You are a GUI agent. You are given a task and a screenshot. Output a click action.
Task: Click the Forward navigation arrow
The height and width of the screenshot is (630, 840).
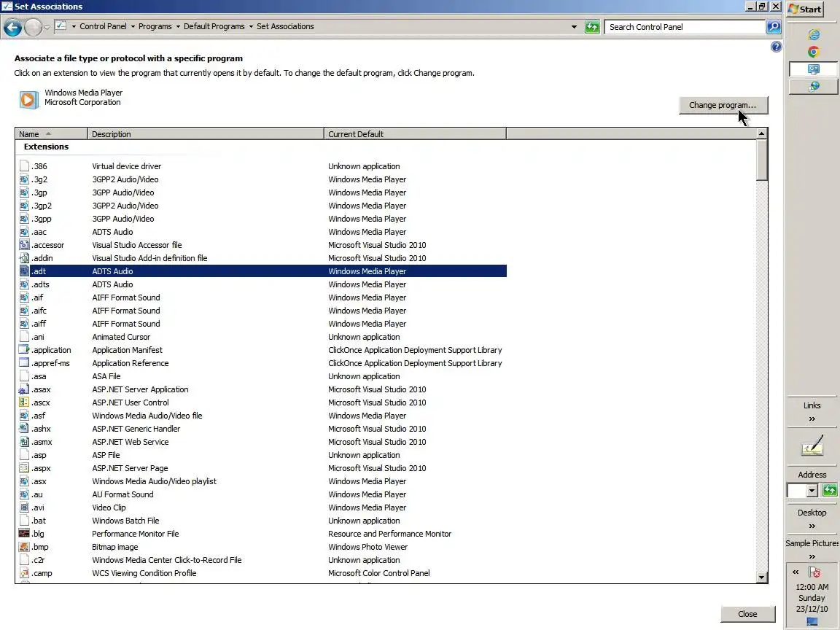pyautogui.click(x=33, y=27)
